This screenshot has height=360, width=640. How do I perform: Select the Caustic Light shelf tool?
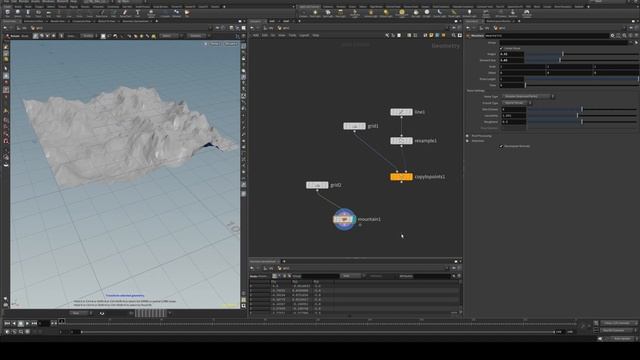(439, 13)
